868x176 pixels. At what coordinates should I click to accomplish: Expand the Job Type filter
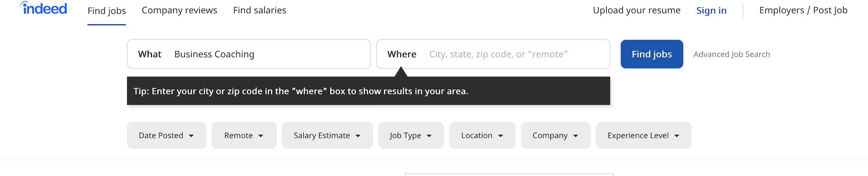411,135
